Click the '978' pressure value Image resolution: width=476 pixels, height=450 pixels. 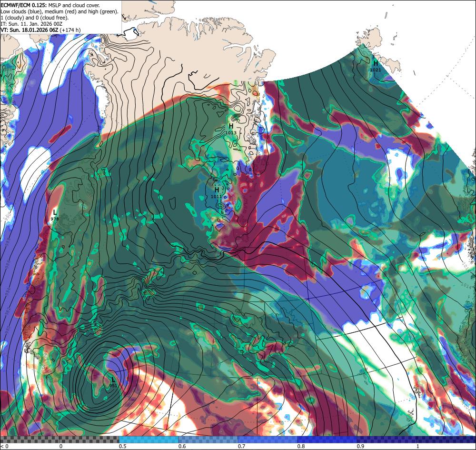click(x=55, y=219)
